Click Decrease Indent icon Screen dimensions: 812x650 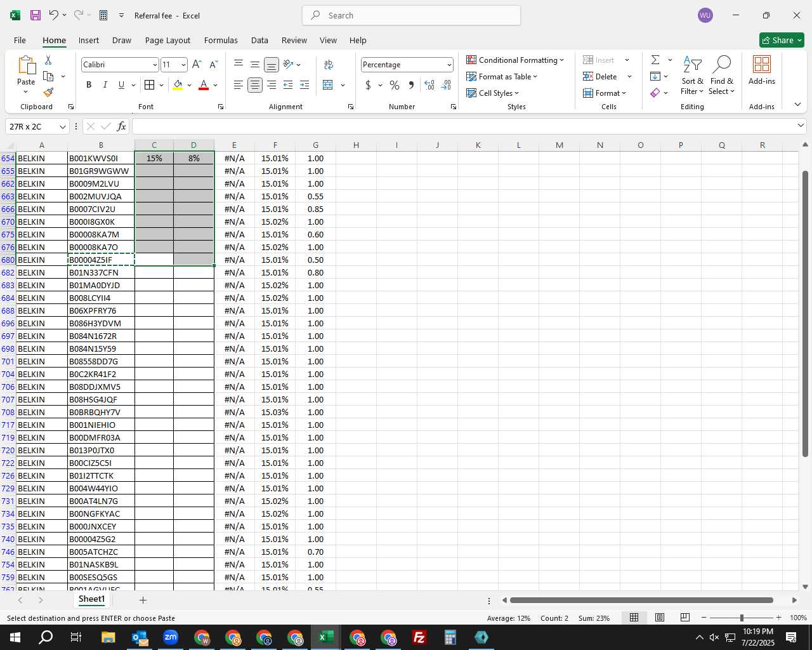(288, 85)
